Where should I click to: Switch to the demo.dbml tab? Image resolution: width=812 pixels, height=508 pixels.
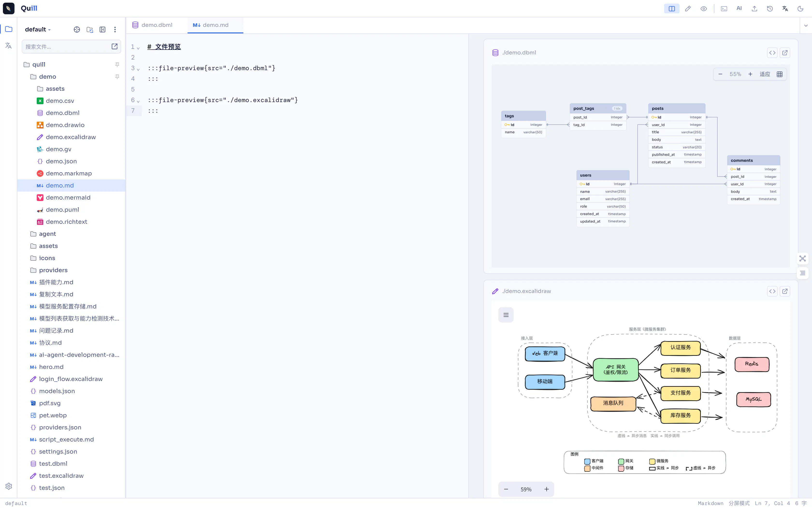[x=156, y=25]
